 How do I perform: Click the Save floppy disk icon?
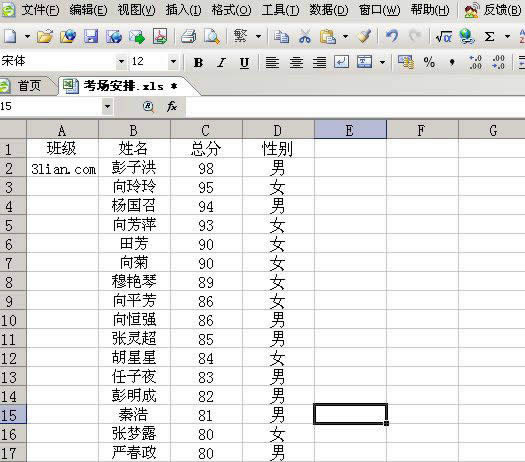point(91,36)
